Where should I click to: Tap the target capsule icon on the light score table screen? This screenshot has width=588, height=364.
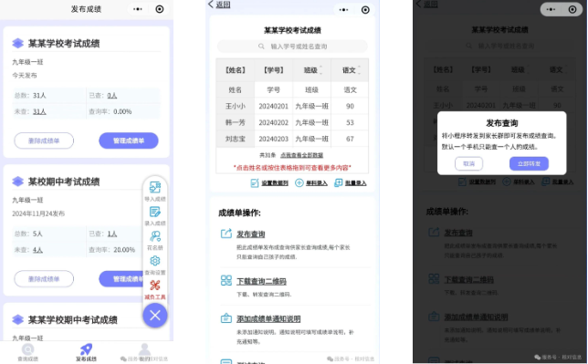[x=365, y=10]
